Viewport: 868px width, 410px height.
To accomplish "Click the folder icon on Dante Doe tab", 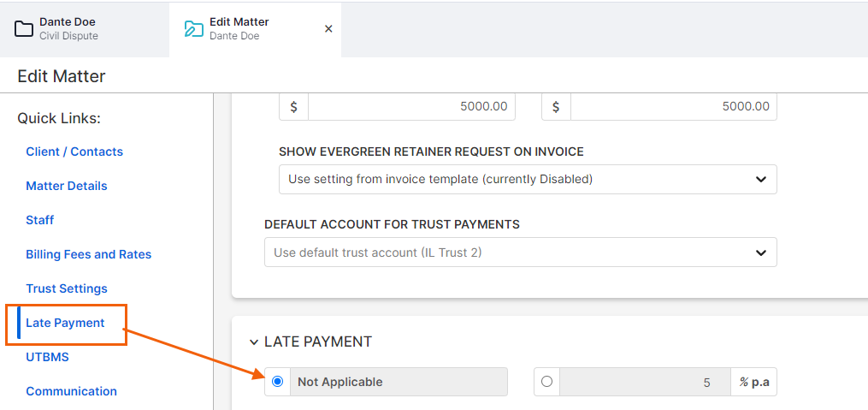I will pos(24,29).
